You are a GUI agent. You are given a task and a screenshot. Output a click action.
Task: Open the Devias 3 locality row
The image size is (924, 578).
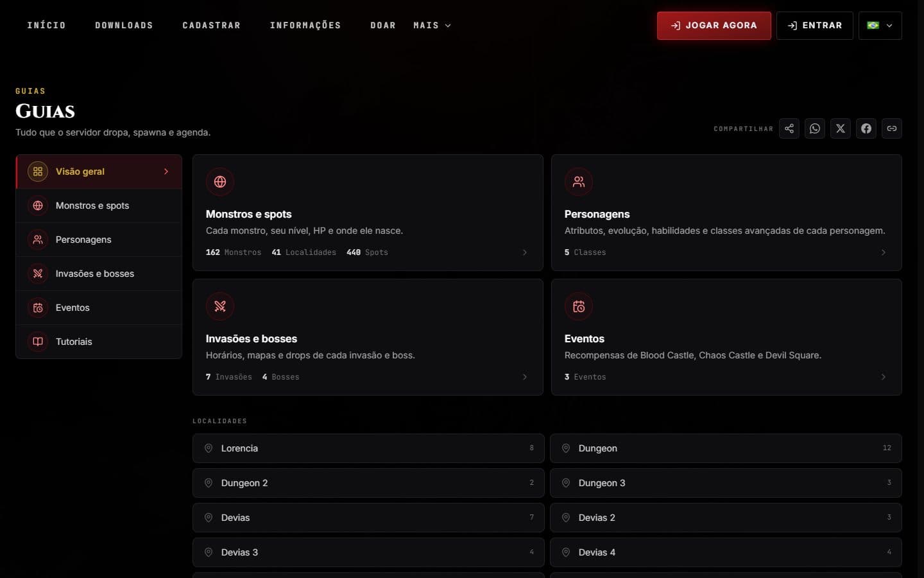368,552
